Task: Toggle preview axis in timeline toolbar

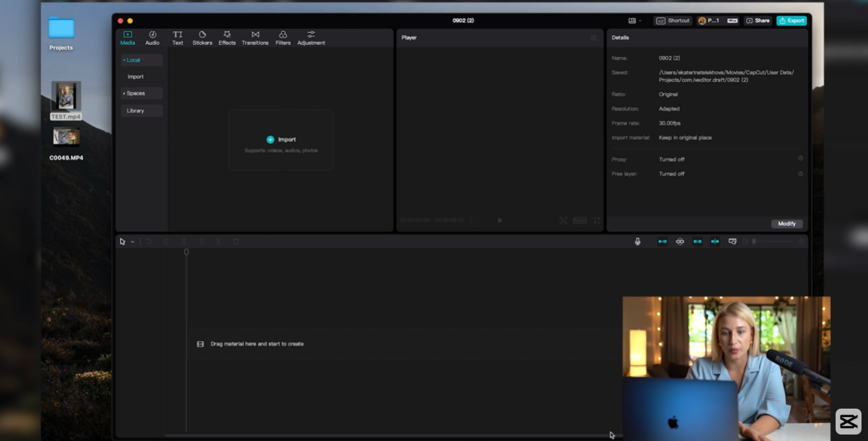Action: pyautogui.click(x=715, y=242)
